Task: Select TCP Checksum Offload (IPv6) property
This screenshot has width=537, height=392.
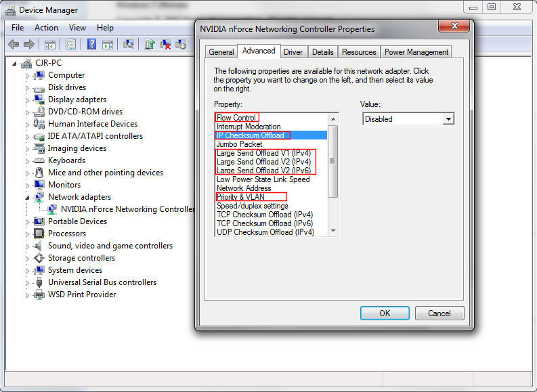Action: pyautogui.click(x=264, y=223)
